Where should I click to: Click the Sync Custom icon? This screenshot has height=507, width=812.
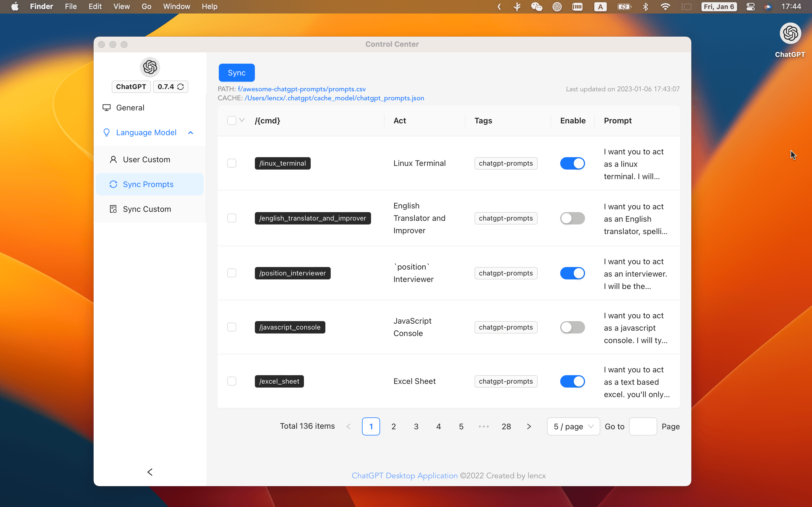(x=112, y=208)
